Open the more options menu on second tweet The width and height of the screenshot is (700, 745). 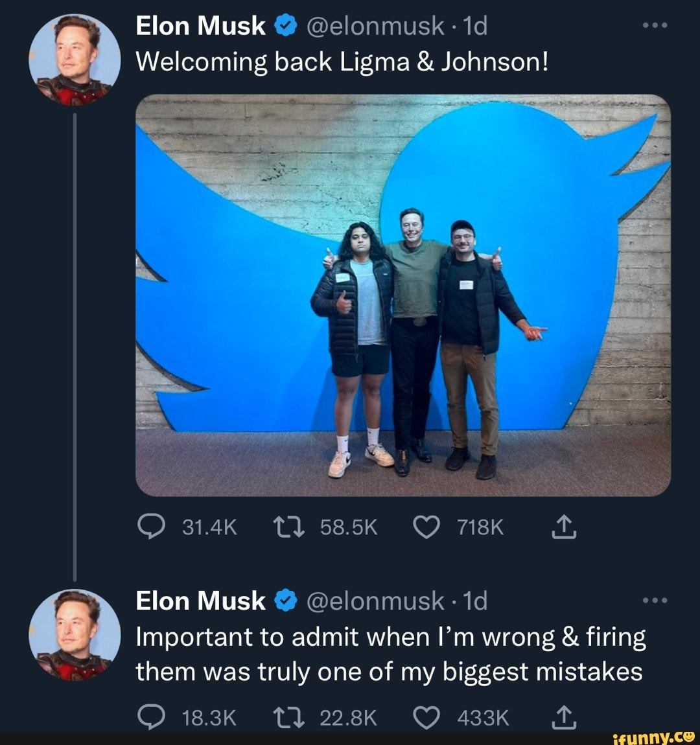(x=655, y=599)
